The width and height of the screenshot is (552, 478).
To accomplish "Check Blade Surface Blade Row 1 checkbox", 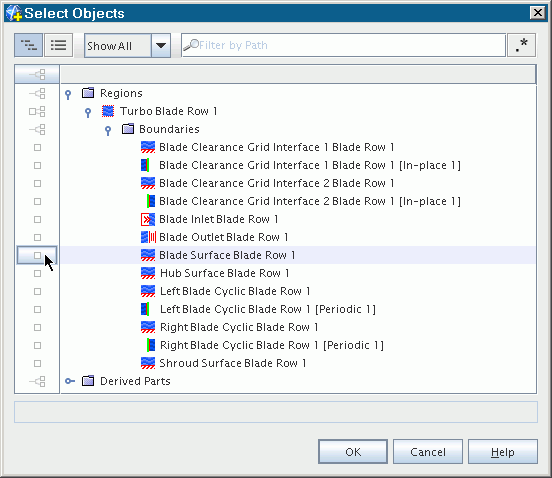I will (x=37, y=255).
